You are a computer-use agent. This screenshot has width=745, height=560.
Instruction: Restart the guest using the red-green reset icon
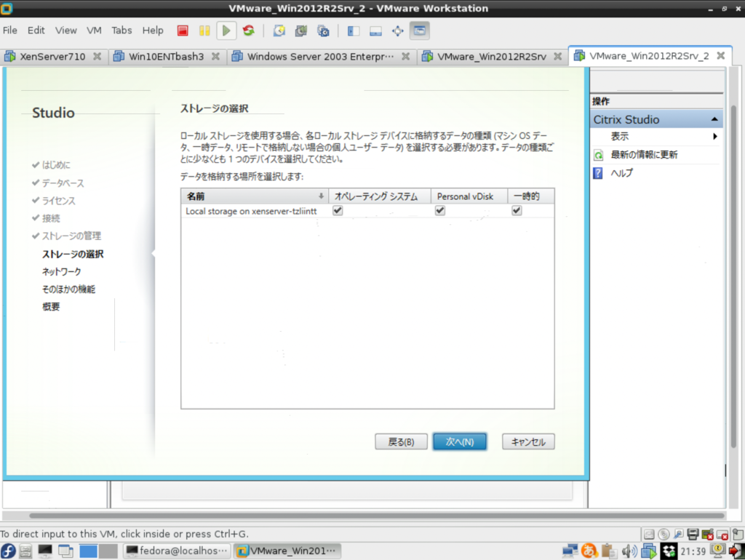249,31
